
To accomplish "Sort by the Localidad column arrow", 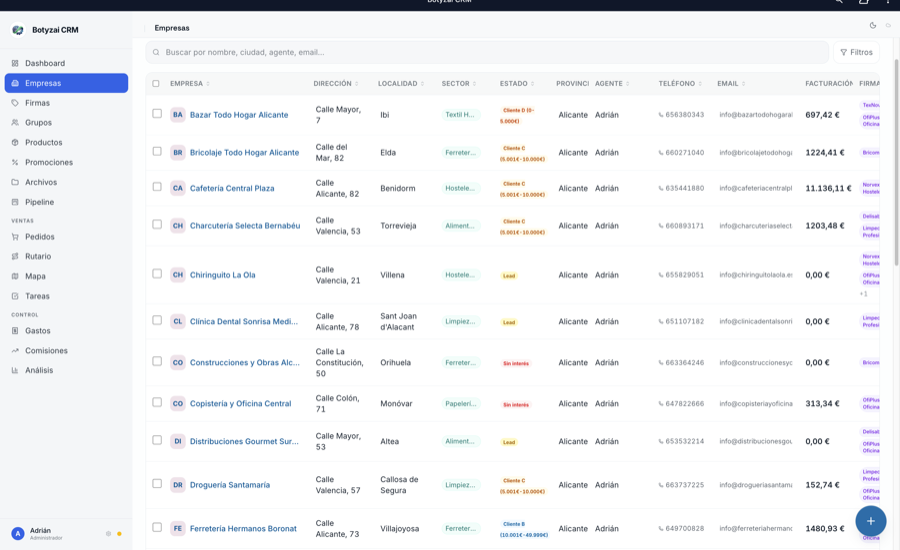I will (422, 84).
